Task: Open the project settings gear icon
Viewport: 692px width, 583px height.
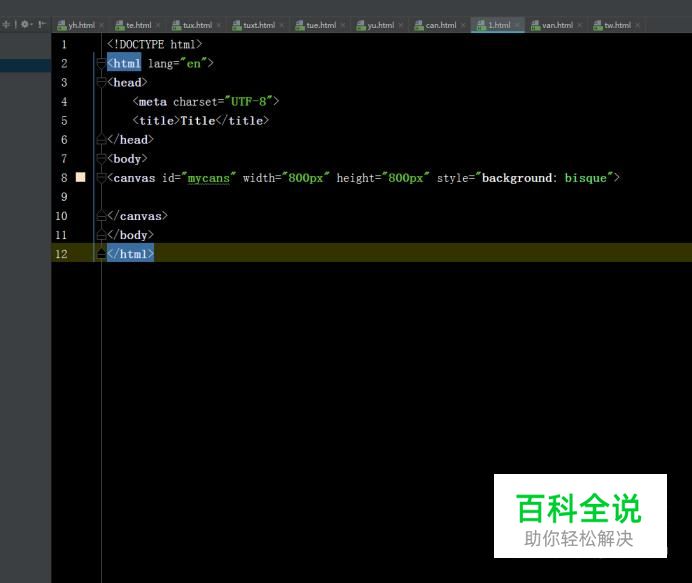Action: point(25,24)
